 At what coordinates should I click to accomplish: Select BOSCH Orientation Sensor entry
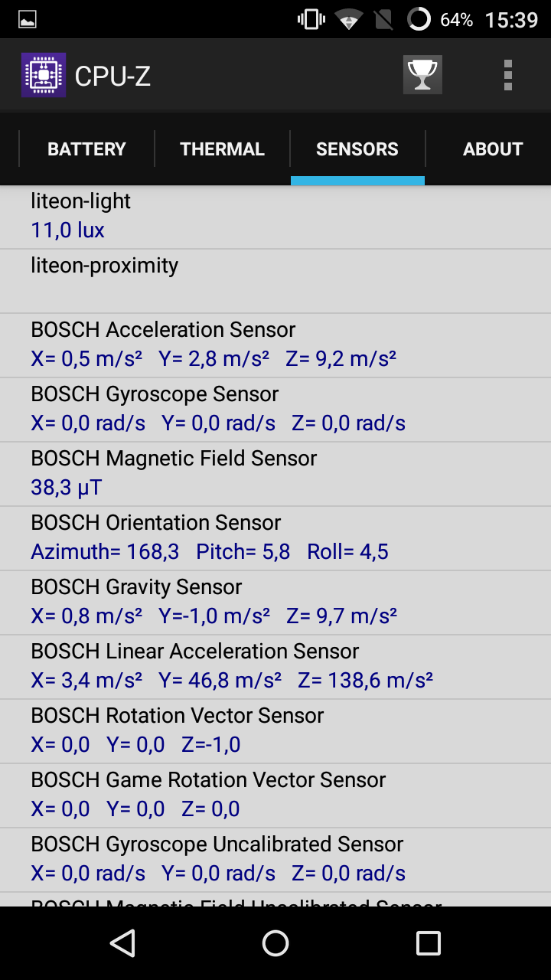[275, 538]
